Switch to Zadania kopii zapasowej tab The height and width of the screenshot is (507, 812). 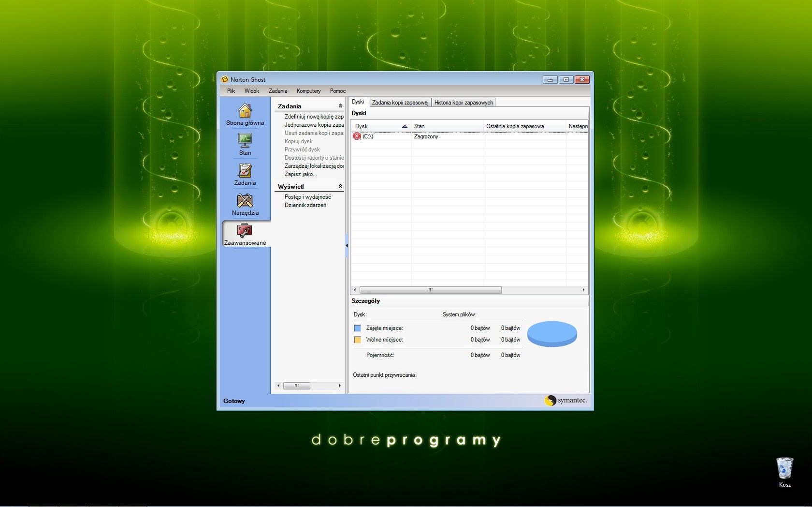tap(400, 103)
